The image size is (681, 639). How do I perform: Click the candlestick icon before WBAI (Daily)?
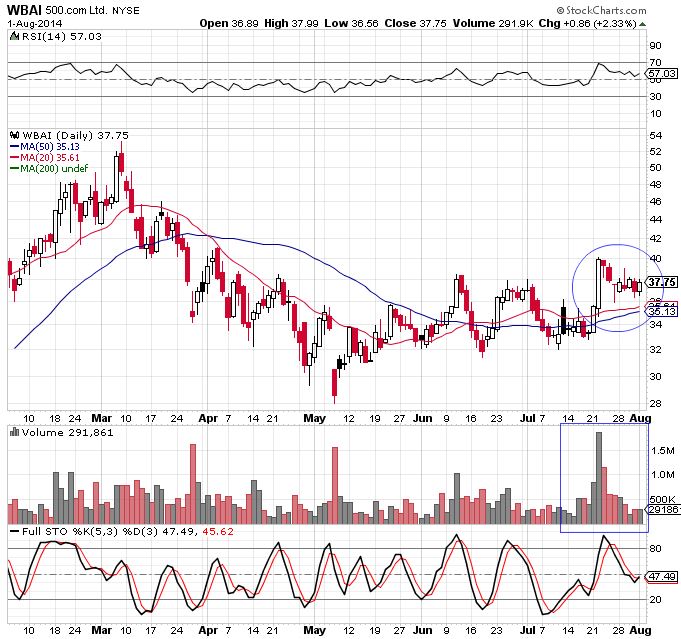(x=14, y=135)
